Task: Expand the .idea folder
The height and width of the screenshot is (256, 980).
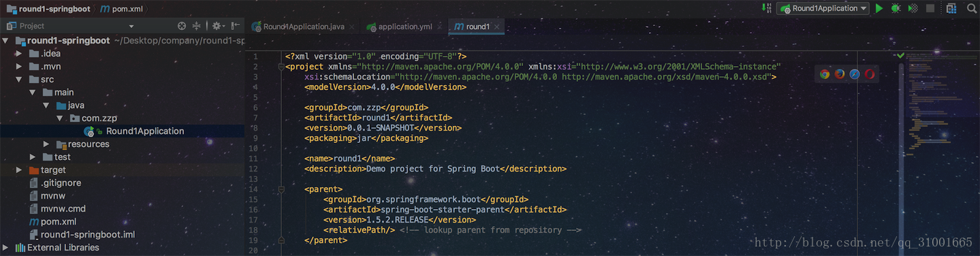Action: point(19,54)
